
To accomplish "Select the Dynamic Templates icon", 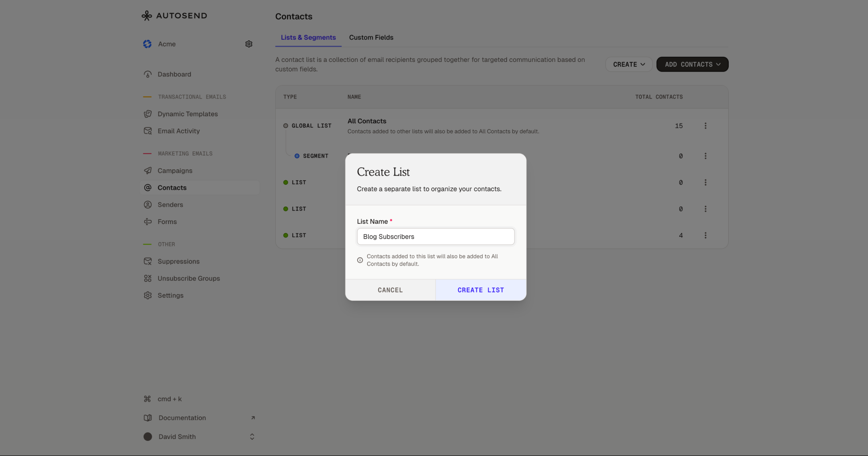I will (148, 114).
